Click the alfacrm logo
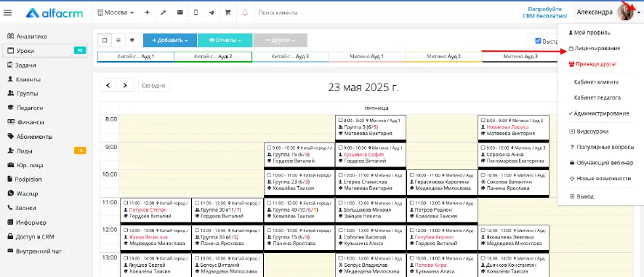644x277 pixels. click(55, 13)
